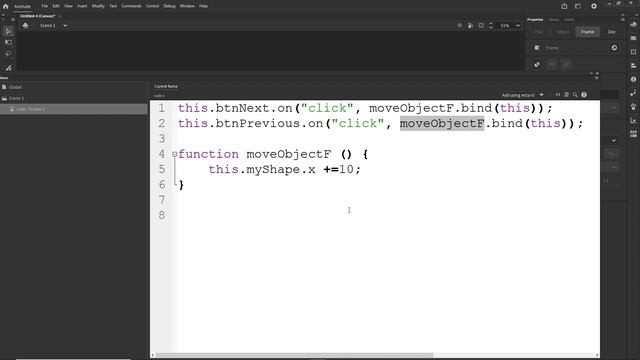Click the Center Stage icon
Image resolution: width=640 pixels, height=360 pixels.
click(x=460, y=25)
